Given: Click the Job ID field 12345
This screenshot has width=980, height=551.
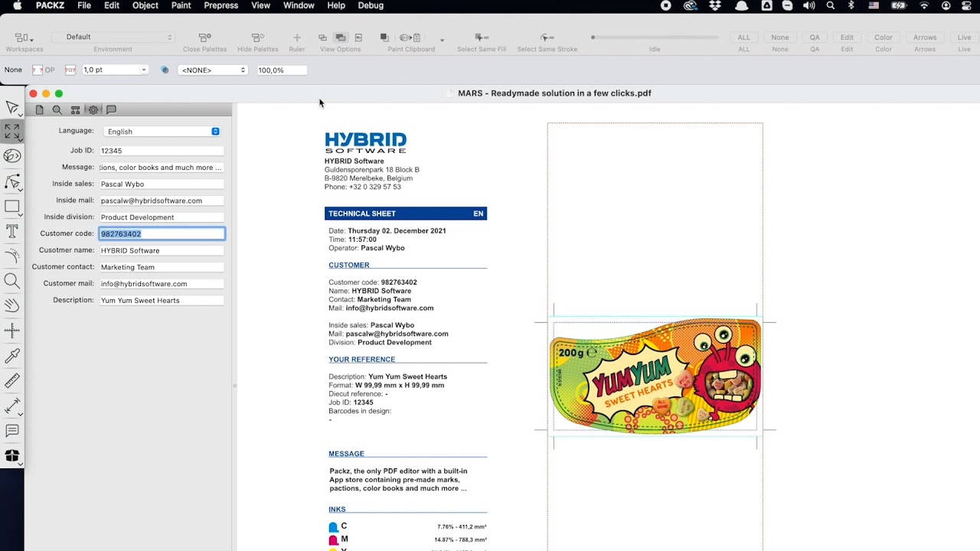Looking at the screenshot, I should pos(162,151).
